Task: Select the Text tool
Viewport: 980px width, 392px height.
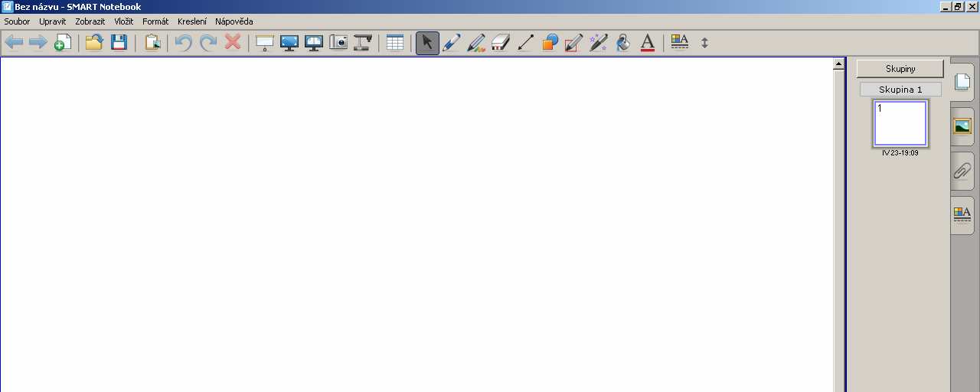Action: 648,43
